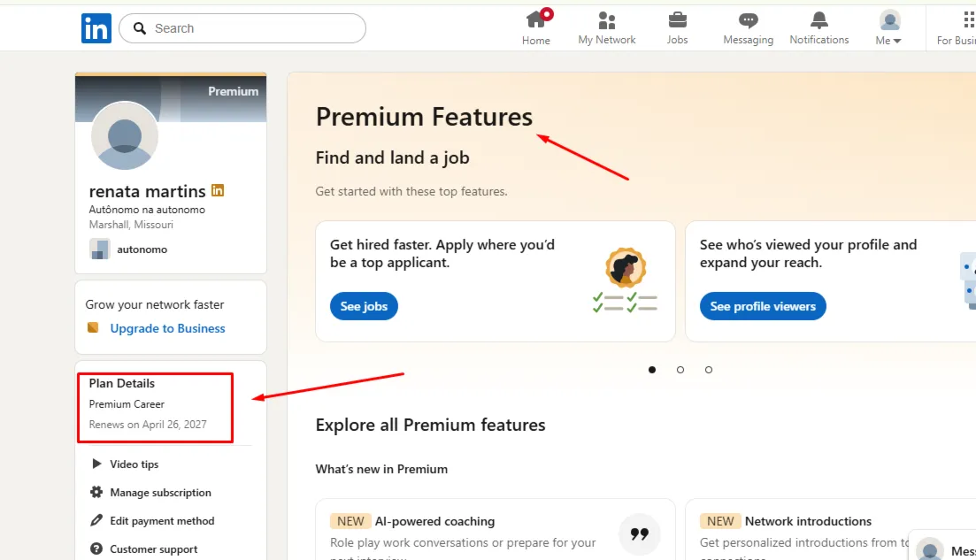The height and width of the screenshot is (560, 976).
Task: Click the top applicant illustration icon
Action: 625,280
